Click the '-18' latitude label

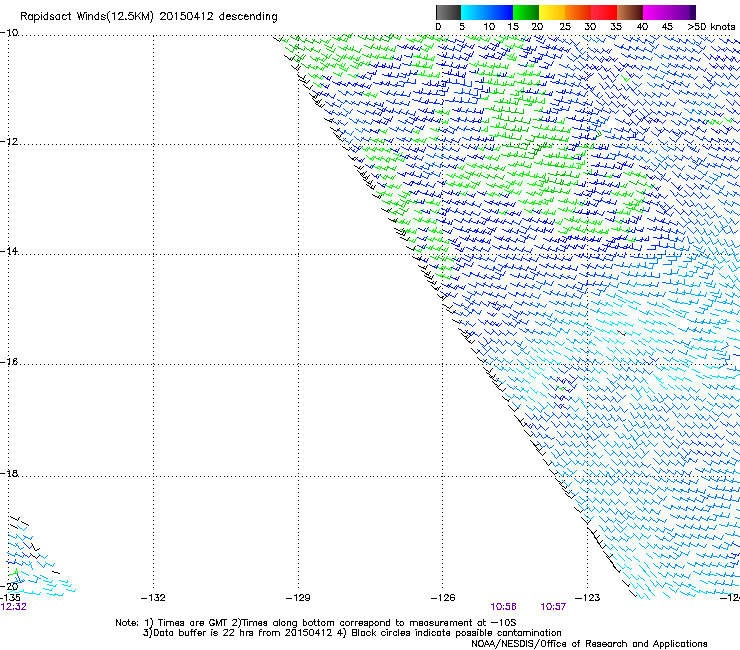[9, 473]
